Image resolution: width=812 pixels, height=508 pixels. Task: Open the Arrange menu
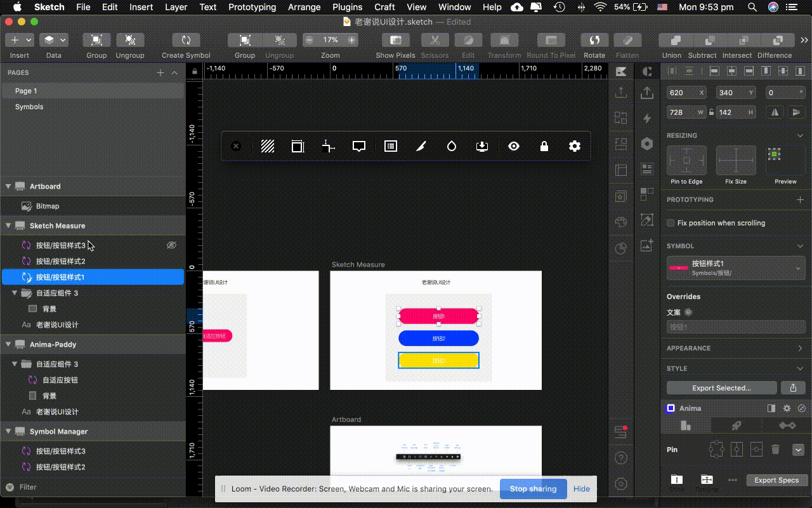304,7
